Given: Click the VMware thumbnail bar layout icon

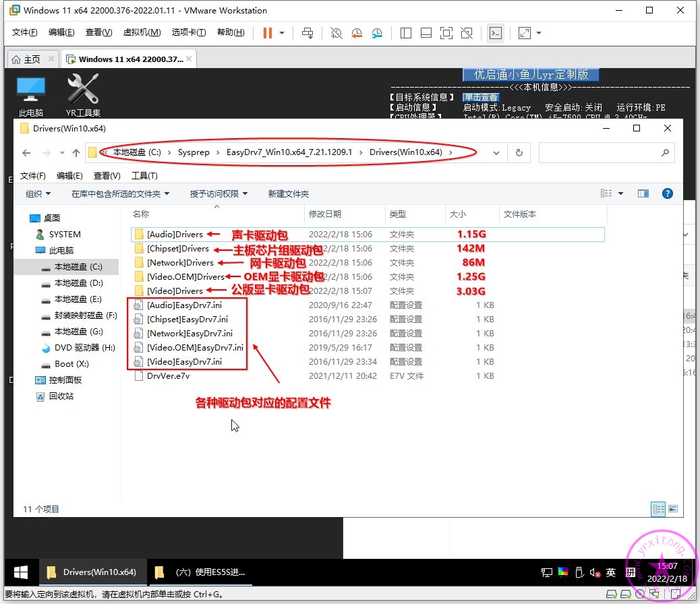Looking at the screenshot, I should tap(426, 33).
